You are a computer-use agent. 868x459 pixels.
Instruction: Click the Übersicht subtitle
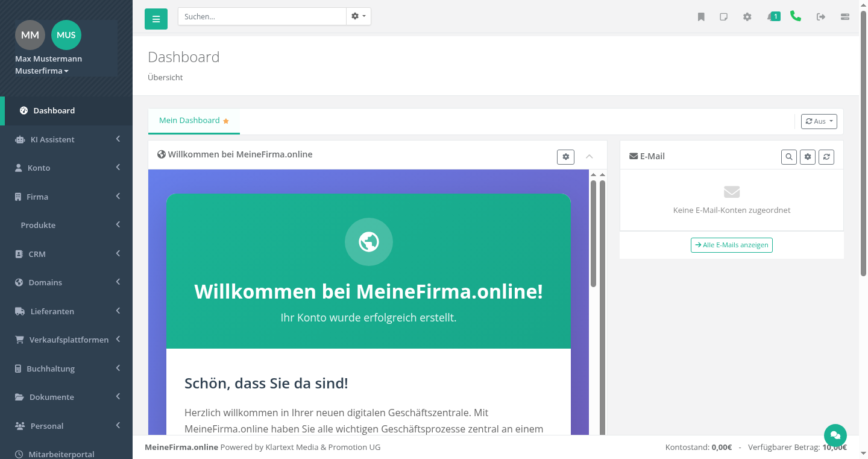click(x=165, y=78)
